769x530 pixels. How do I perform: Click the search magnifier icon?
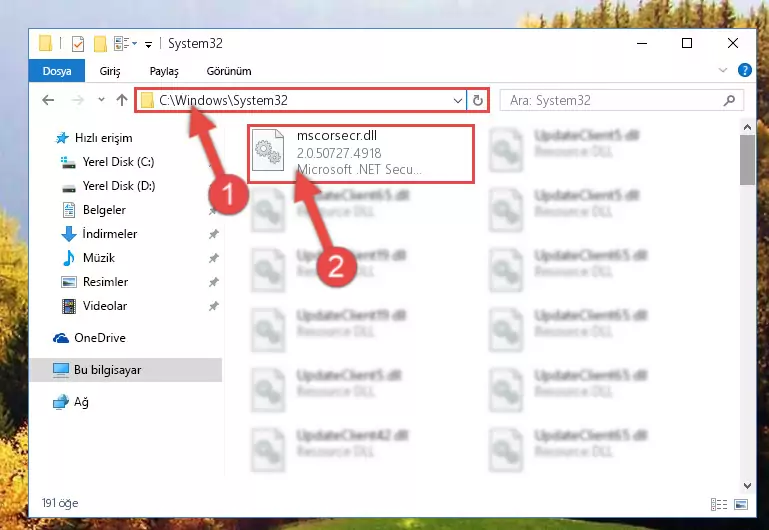729,101
